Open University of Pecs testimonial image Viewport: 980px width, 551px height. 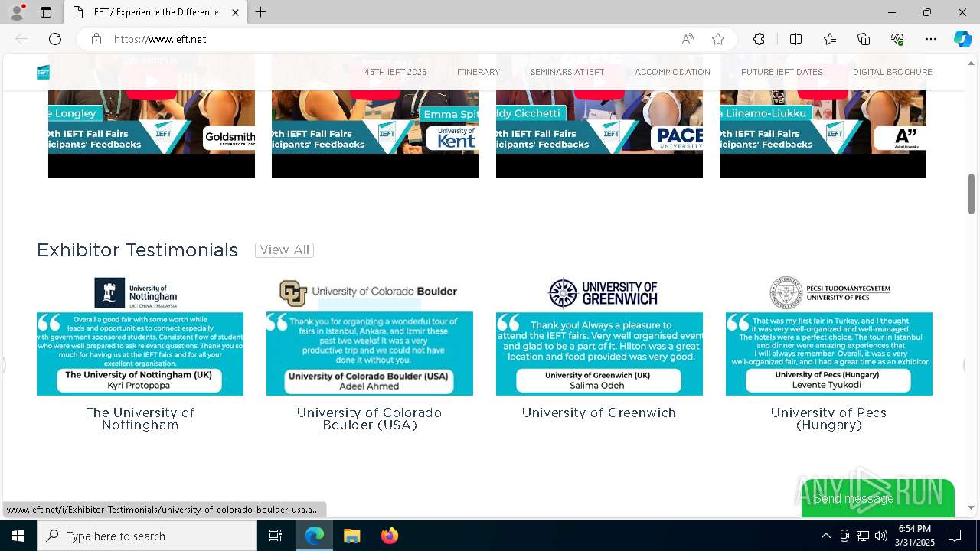[829, 335]
